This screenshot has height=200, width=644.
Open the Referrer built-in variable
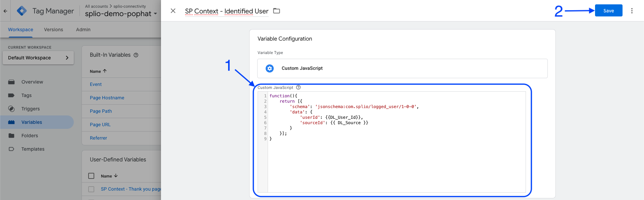tap(98, 138)
